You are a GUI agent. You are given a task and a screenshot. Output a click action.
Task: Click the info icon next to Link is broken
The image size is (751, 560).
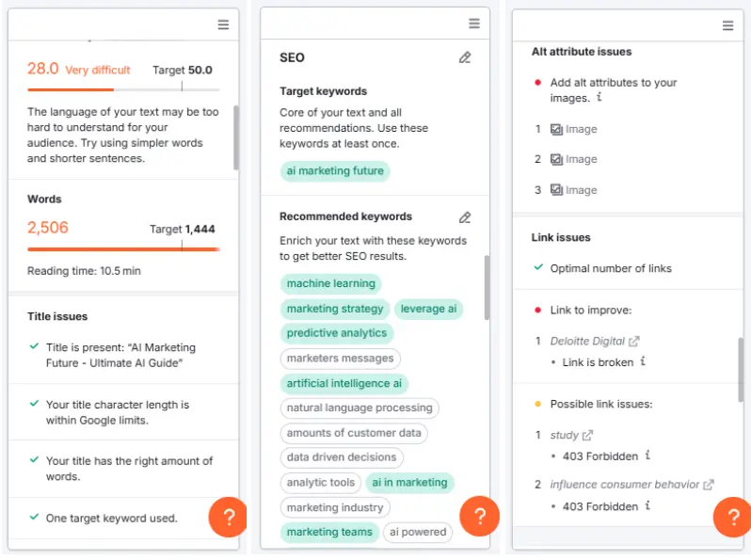tap(643, 361)
